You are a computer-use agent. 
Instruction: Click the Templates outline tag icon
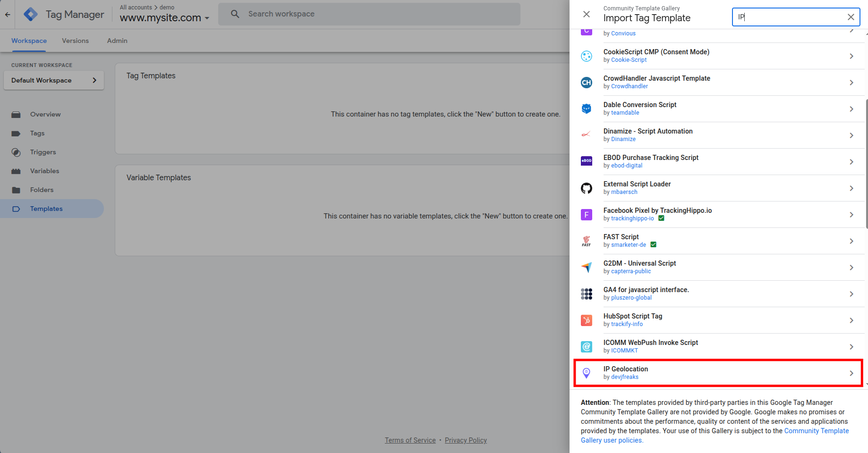click(16, 209)
